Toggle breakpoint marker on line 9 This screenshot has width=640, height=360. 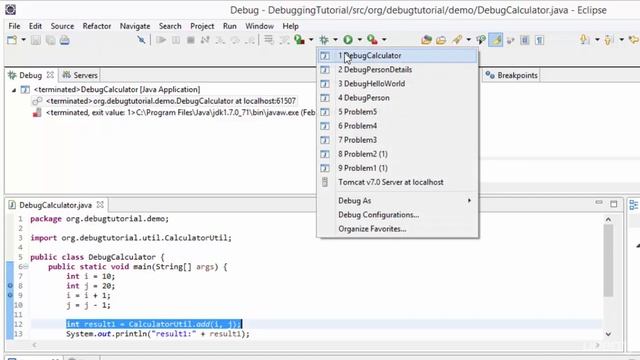click(10, 295)
